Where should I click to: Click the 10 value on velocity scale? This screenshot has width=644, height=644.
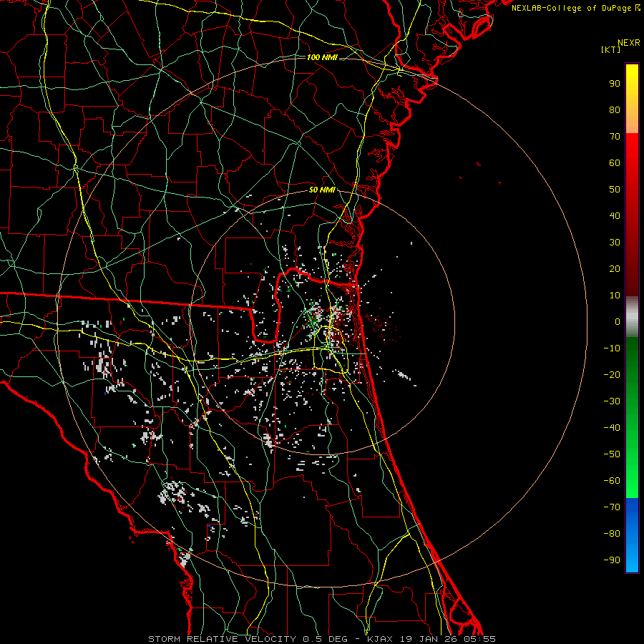[615, 296]
